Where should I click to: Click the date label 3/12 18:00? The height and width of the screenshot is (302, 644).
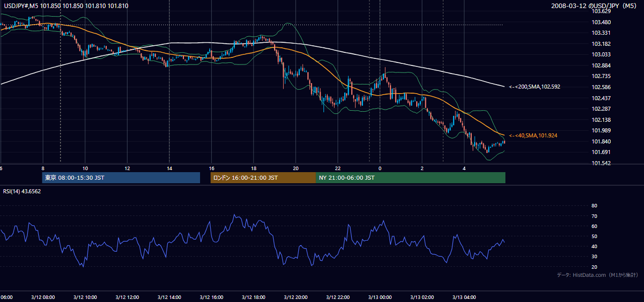pyautogui.click(x=253, y=297)
